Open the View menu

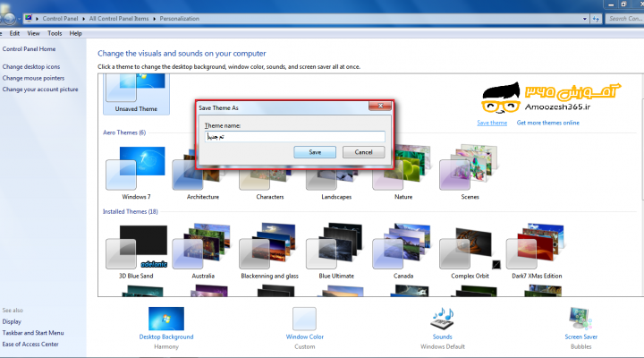click(34, 33)
